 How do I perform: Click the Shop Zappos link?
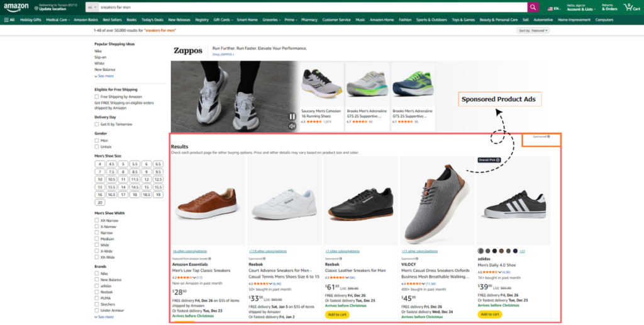pyautogui.click(x=223, y=55)
